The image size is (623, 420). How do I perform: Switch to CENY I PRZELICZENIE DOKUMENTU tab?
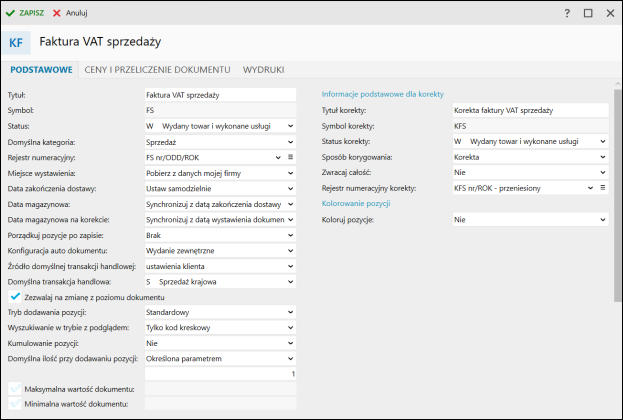click(157, 70)
